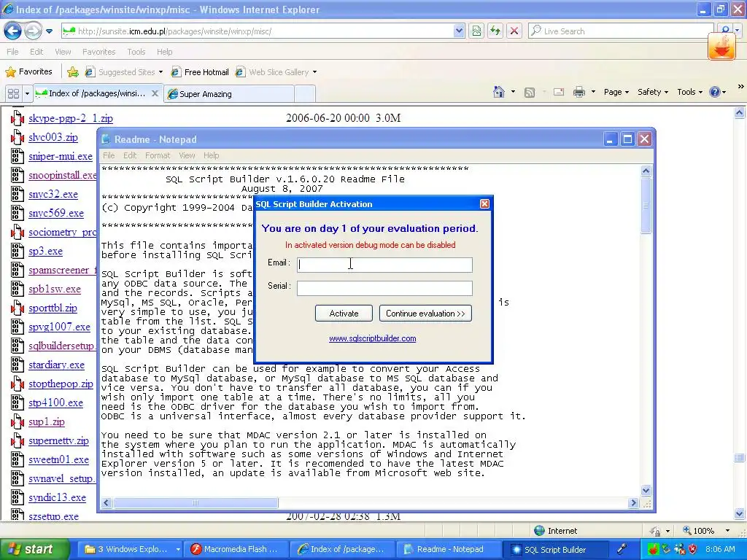The width and height of the screenshot is (747, 560).
Task: Switch to Readme - Notepad taskbar button
Action: coord(449,549)
